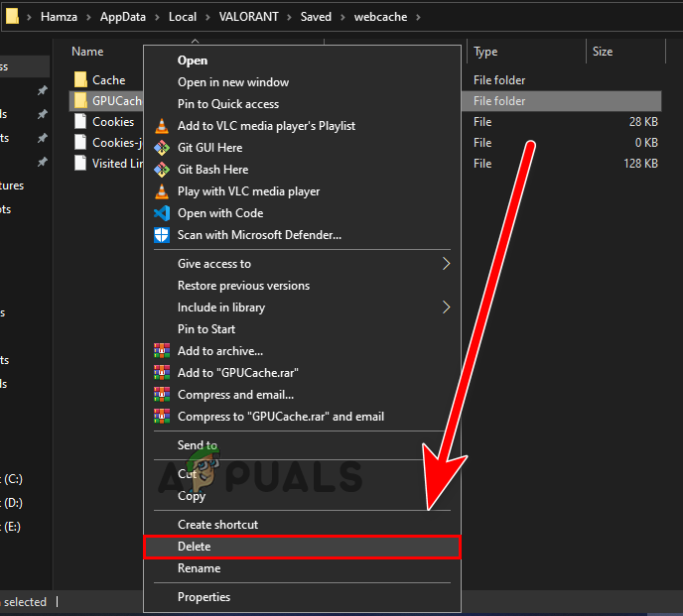Viewport: 683px width, 616px height.
Task: Click the Cookies file icon
Action: click(80, 121)
